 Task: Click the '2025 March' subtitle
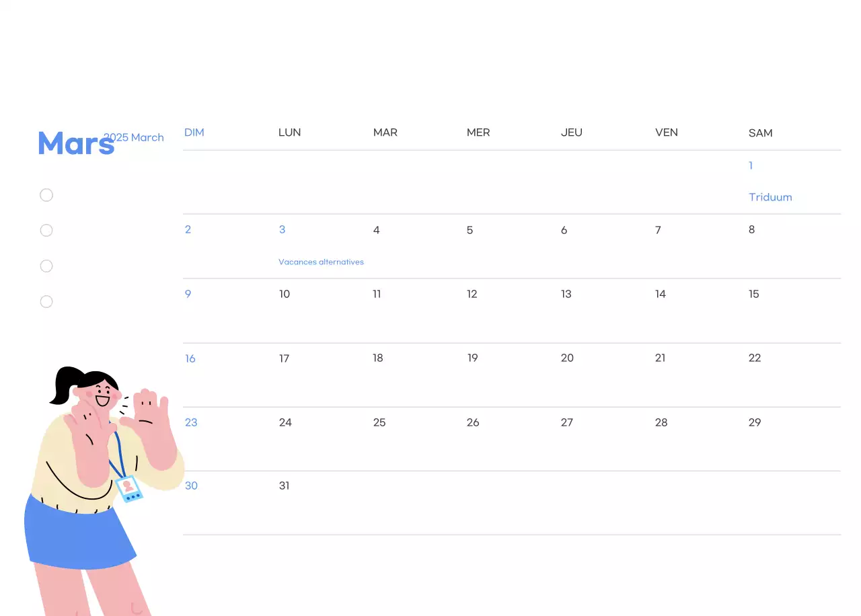[133, 137]
